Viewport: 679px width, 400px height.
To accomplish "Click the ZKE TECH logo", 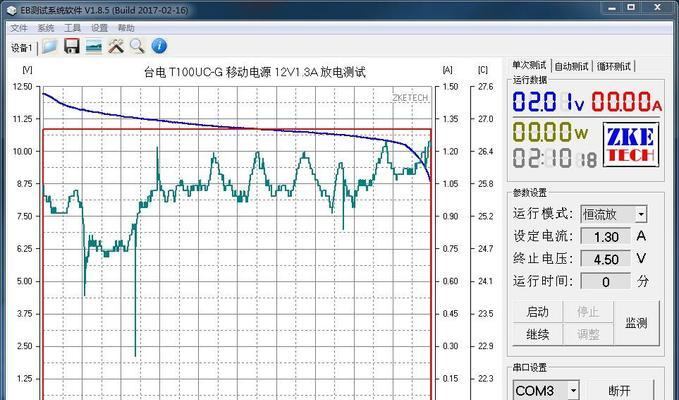I will (x=631, y=145).
